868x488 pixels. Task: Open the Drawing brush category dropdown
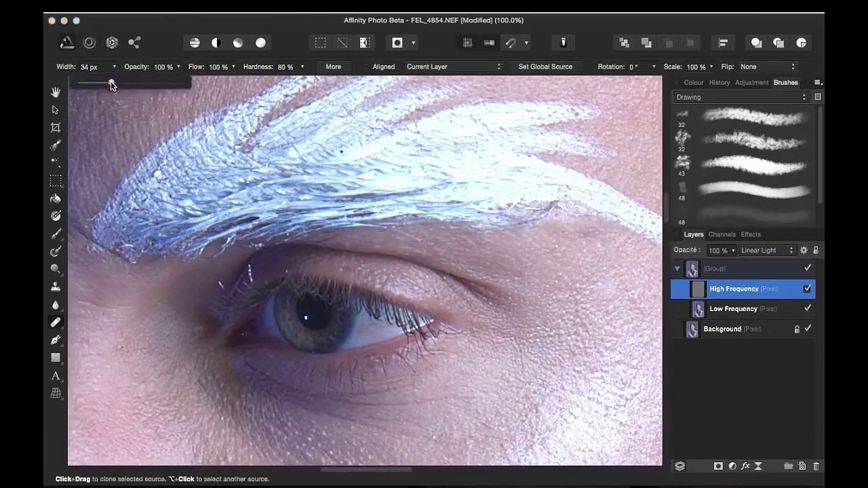(741, 97)
